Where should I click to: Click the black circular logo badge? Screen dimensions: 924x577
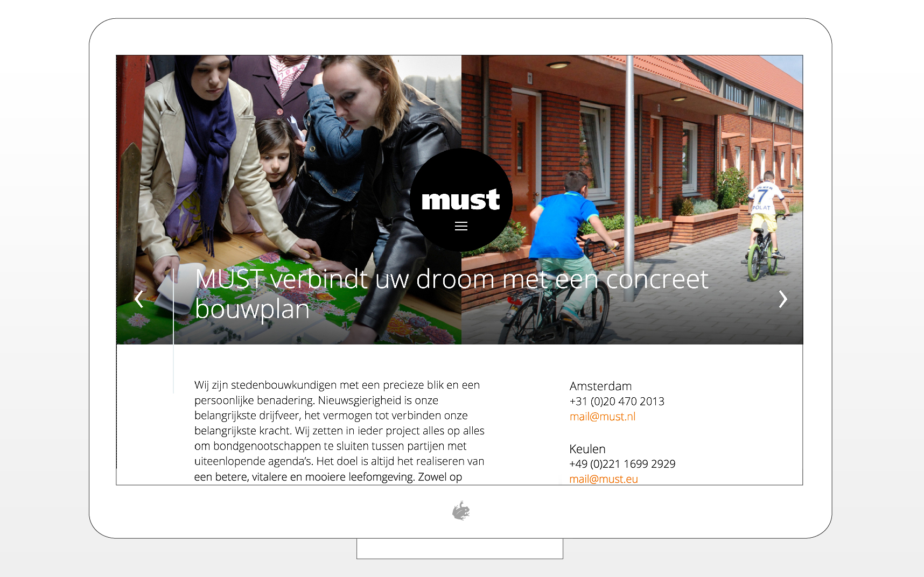tap(461, 200)
